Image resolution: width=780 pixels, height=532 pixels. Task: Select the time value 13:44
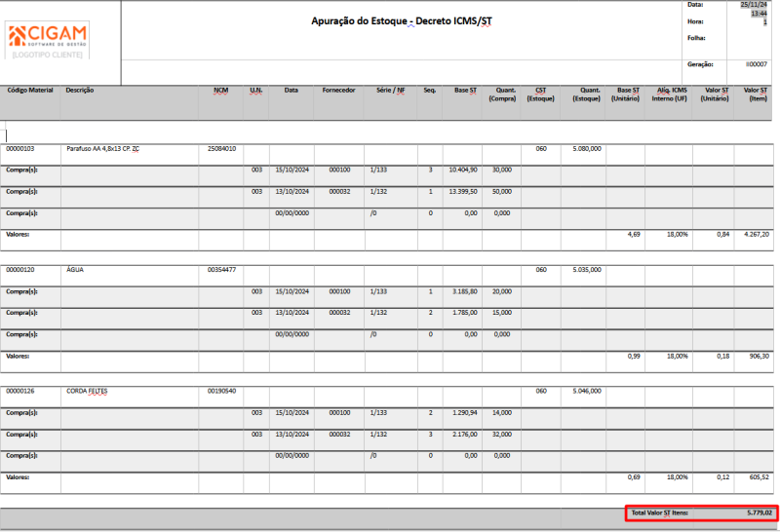(x=759, y=14)
